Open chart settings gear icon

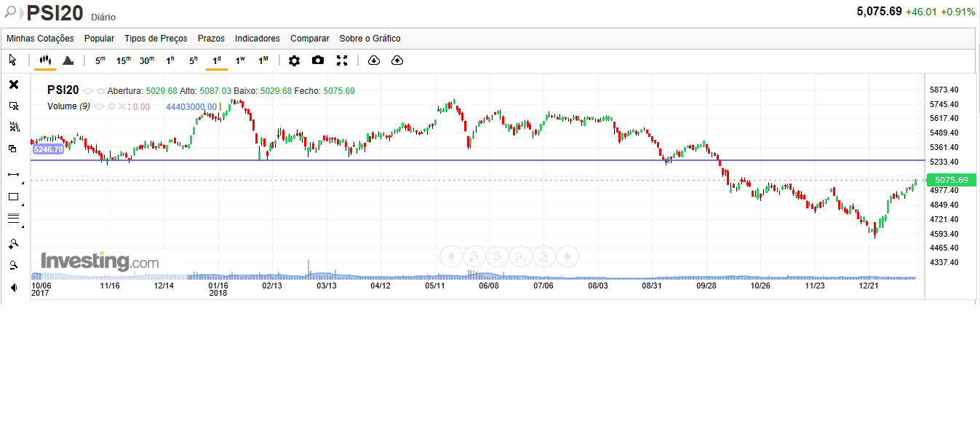pyautogui.click(x=294, y=60)
